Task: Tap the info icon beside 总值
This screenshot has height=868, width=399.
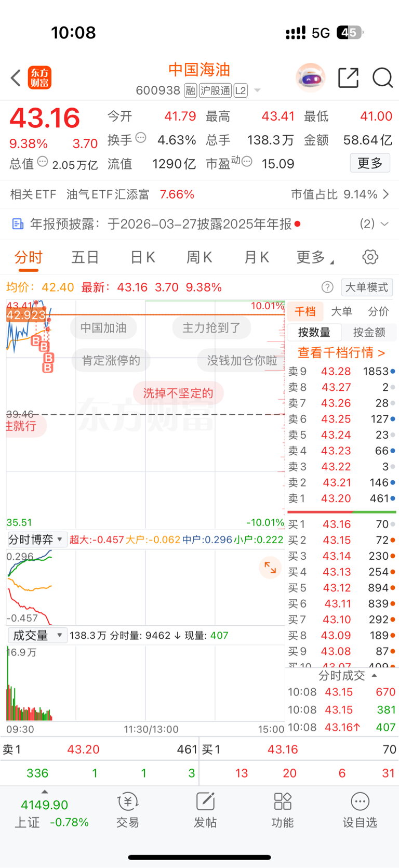Action: tap(43, 162)
